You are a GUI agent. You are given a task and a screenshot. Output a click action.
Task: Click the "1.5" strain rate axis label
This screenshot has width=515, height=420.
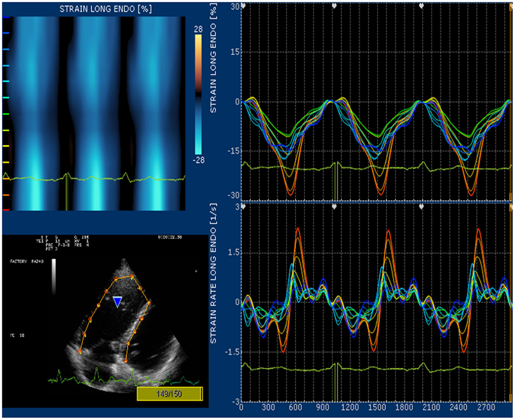234,253
